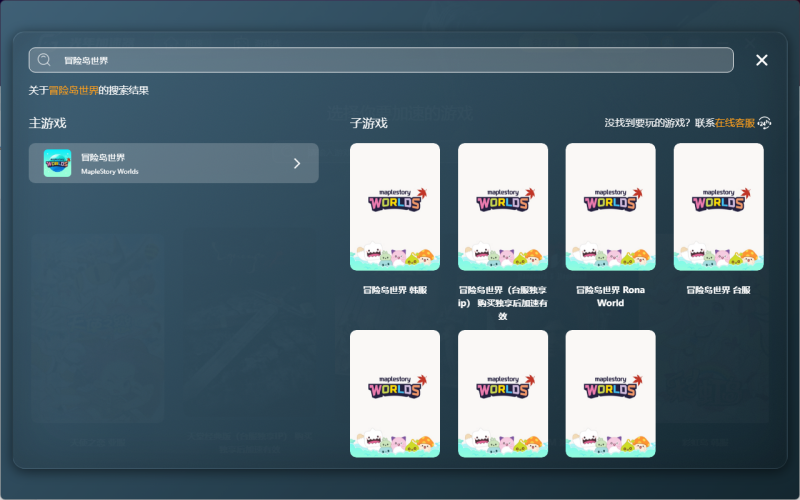Click the 24h customer service headset icon
The height and width of the screenshot is (500, 800).
[x=764, y=123]
